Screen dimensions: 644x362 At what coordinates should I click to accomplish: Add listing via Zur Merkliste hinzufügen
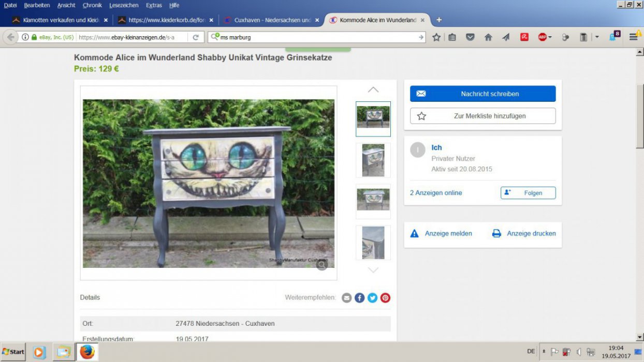482,116
